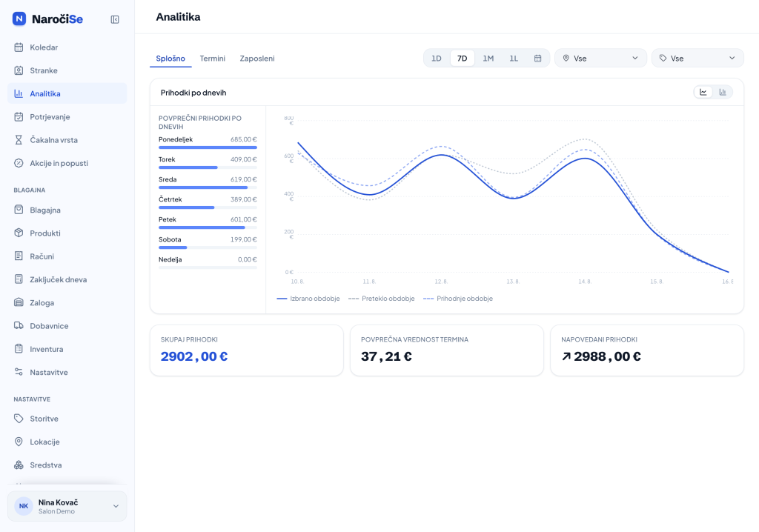Select the Potrjevanje calendar-check icon
Screen dimensions: 759x532
click(19, 116)
